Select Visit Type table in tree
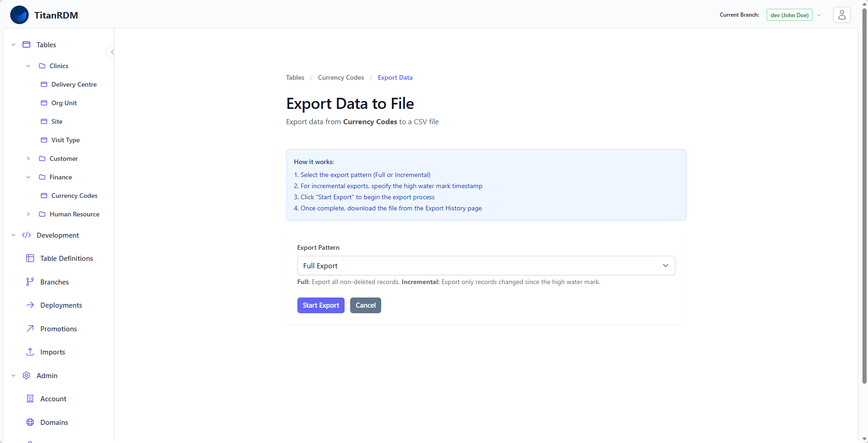This screenshot has width=868, height=443. (65, 140)
